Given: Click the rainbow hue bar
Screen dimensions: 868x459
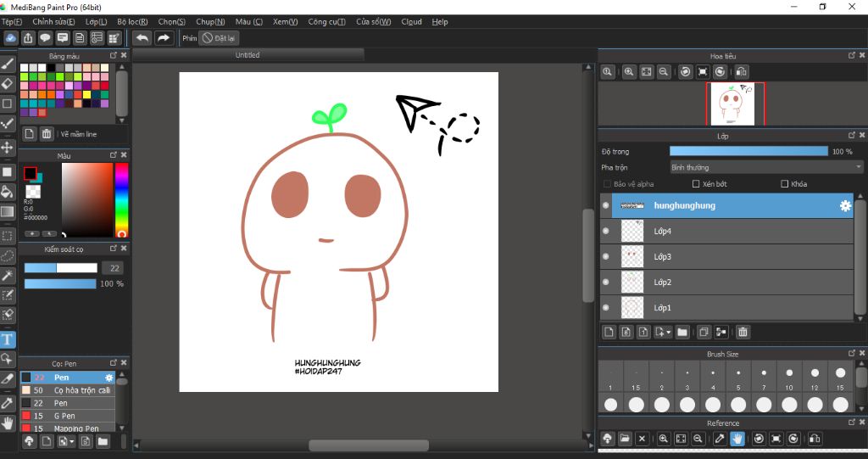Looking at the screenshot, I should [x=122, y=200].
